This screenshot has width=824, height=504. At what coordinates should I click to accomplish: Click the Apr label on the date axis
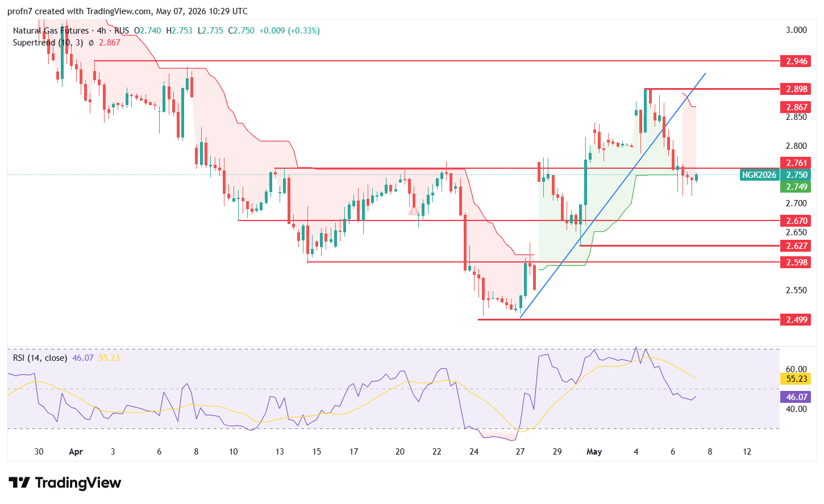(x=76, y=452)
